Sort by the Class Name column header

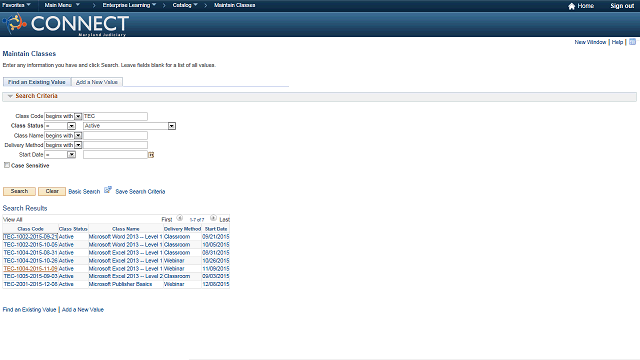click(126, 229)
